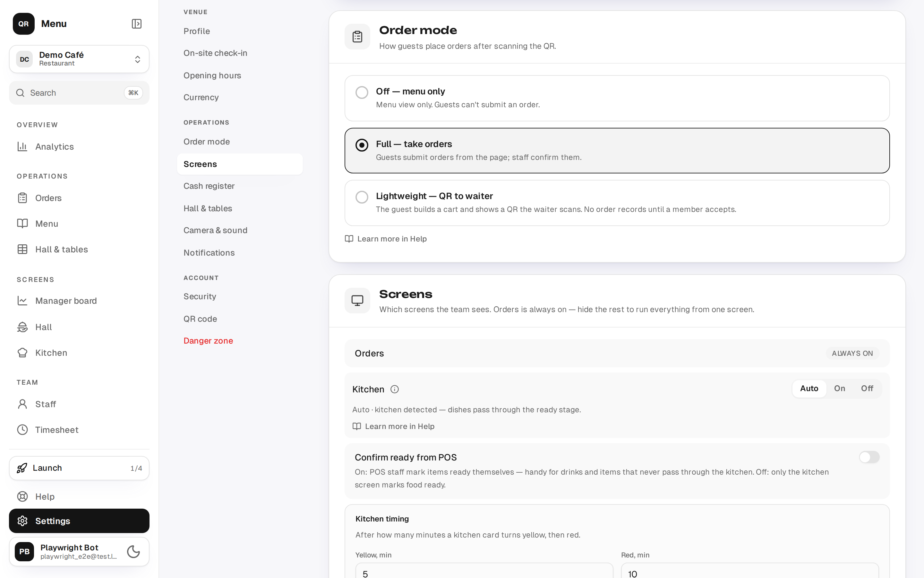Open the Staff page
The height and width of the screenshot is (578, 924).
(79, 404)
